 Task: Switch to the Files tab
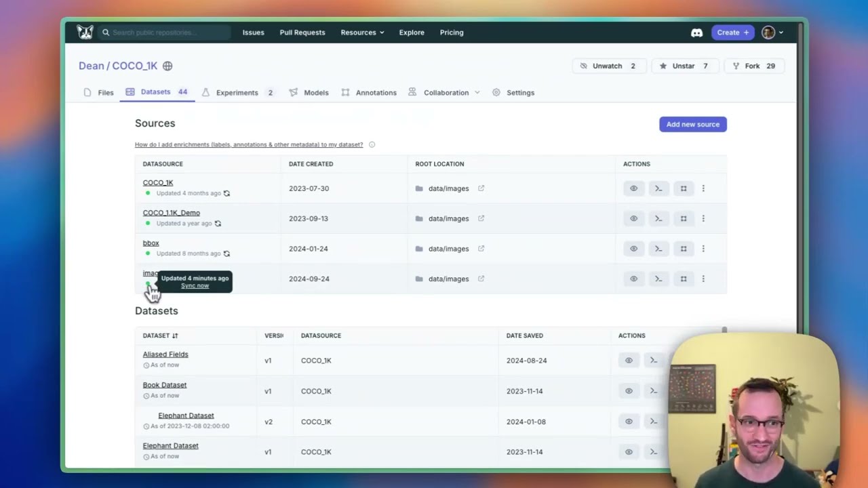(x=99, y=93)
